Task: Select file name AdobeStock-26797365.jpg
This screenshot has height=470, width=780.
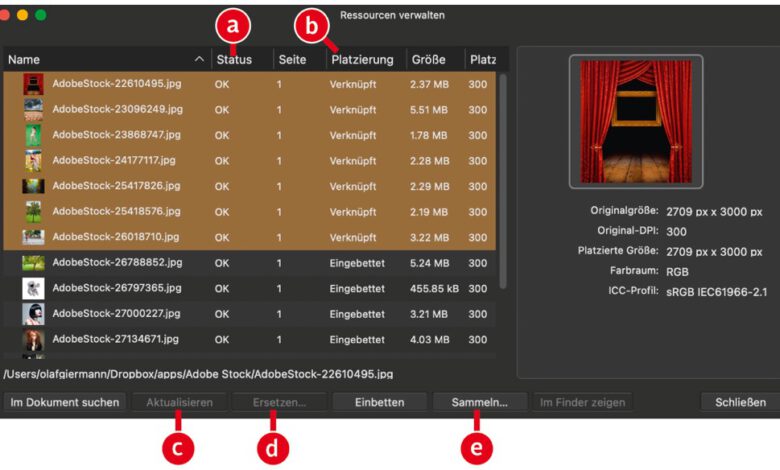Action: (117, 288)
